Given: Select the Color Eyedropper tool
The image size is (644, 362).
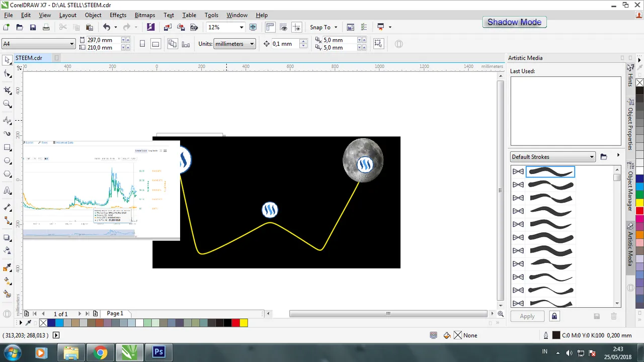Looking at the screenshot, I should (8, 267).
